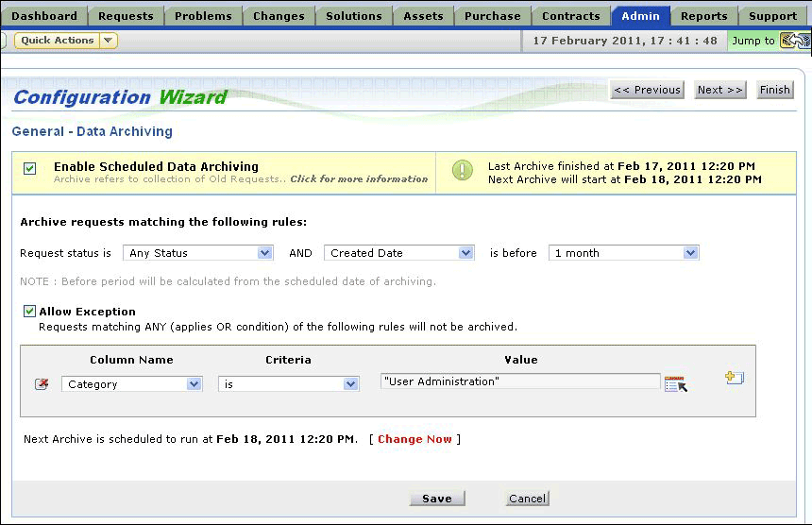Click the green information alert icon
The image size is (812, 525).
tap(462, 170)
